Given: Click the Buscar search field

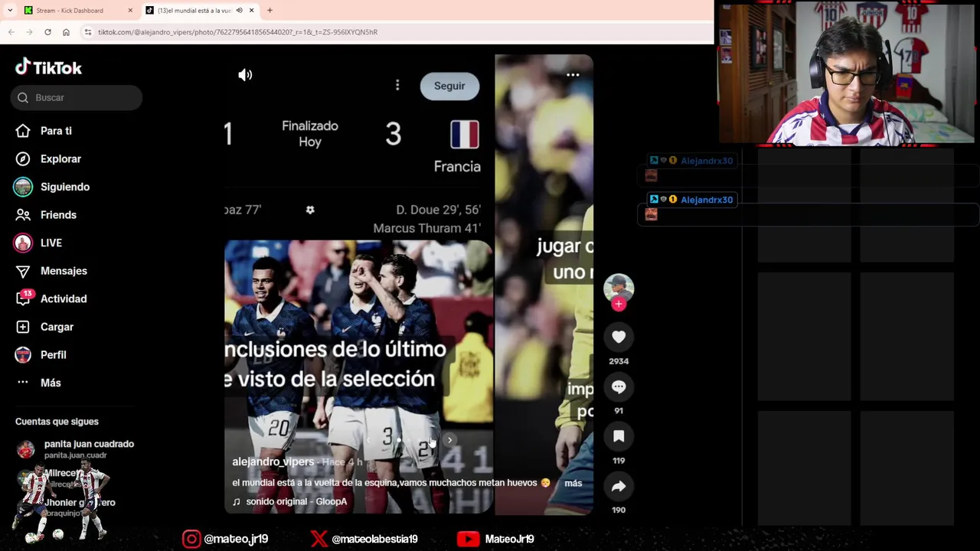Looking at the screenshot, I should (x=77, y=97).
